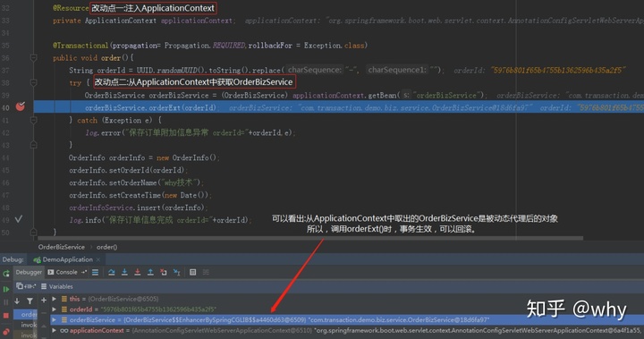Select orderId variable row
The image size is (644, 339).
click(346, 309)
